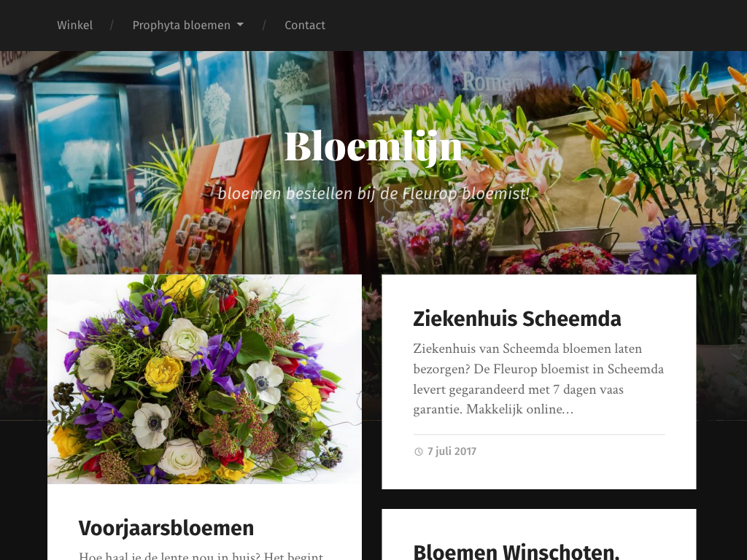Open the 7 juli 2017 date link
747x560 pixels.
coord(452,451)
